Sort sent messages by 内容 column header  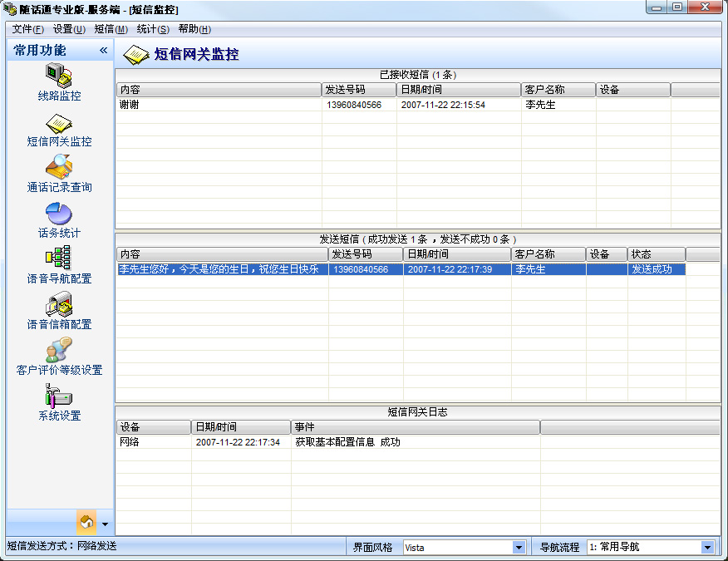(223, 254)
